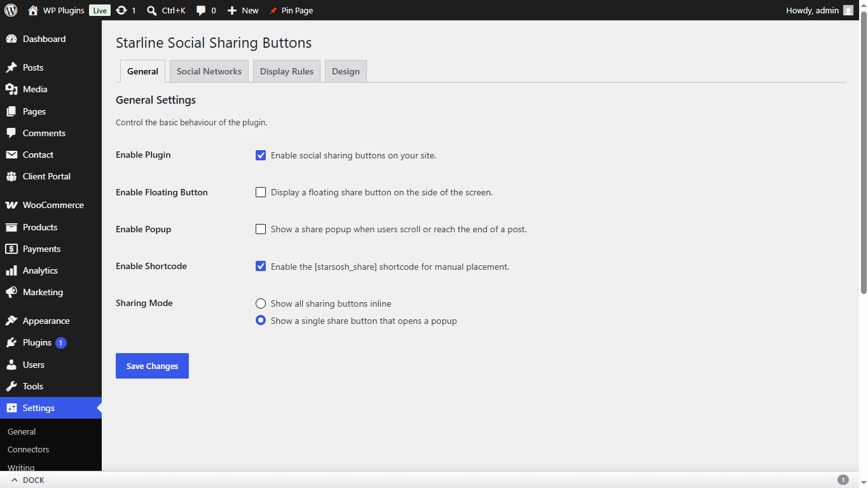Click the Pin Page pushpin icon
868x488 pixels.
coord(273,10)
